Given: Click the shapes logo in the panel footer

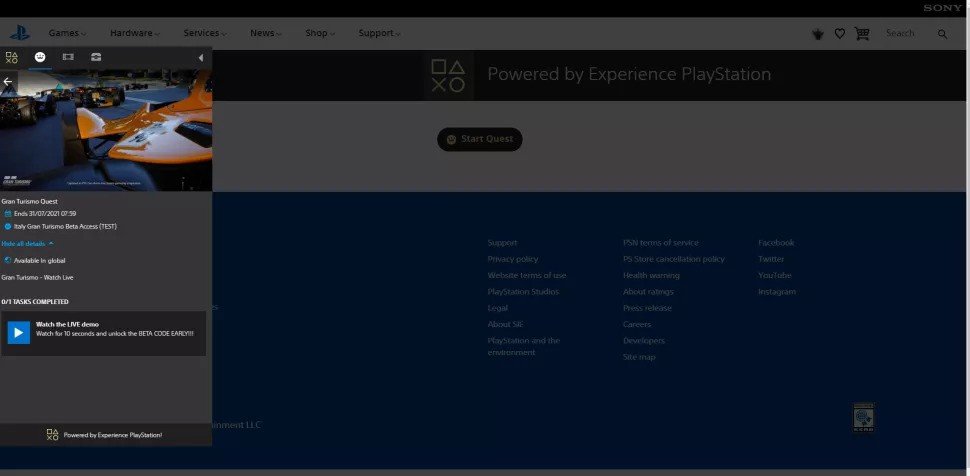Looking at the screenshot, I should tap(53, 435).
